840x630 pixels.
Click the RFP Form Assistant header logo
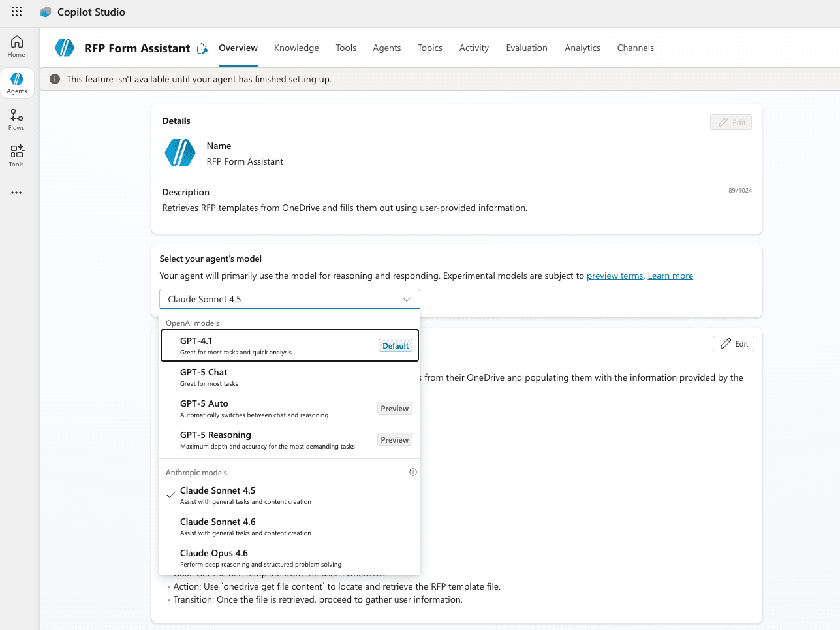point(65,48)
